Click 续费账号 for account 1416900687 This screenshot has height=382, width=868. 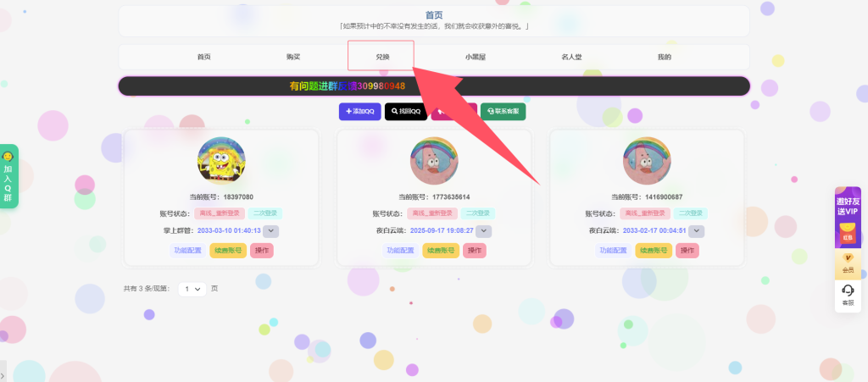[x=654, y=251]
